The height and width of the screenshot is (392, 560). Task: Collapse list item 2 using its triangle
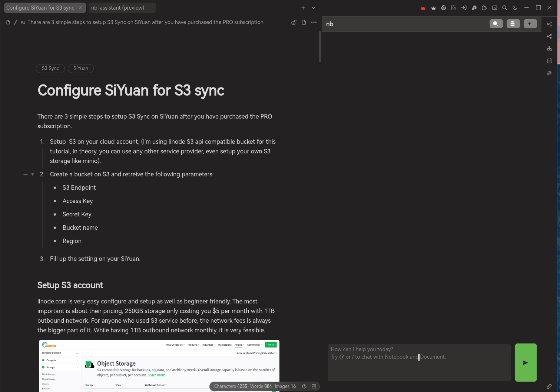33,174
